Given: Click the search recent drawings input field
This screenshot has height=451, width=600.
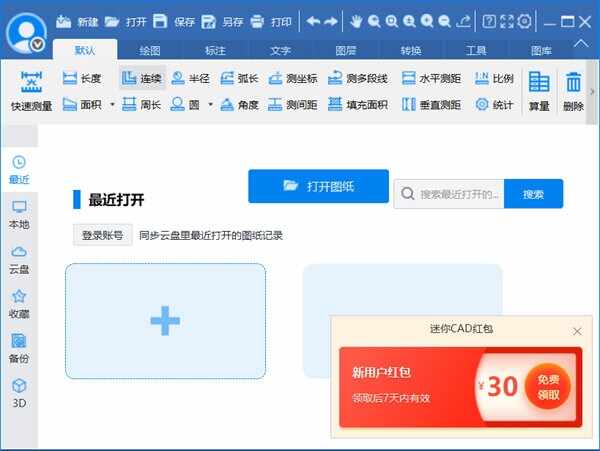Looking at the screenshot, I should click(455, 194).
